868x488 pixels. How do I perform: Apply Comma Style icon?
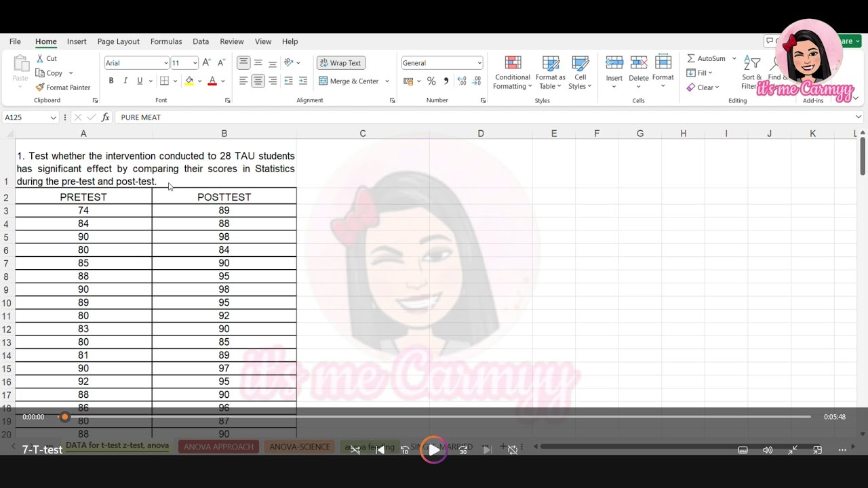point(446,81)
